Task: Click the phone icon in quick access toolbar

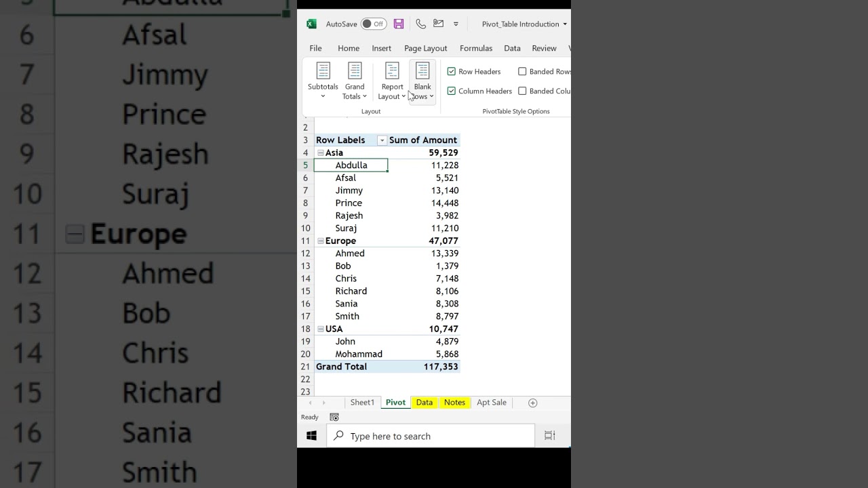Action: click(x=420, y=24)
